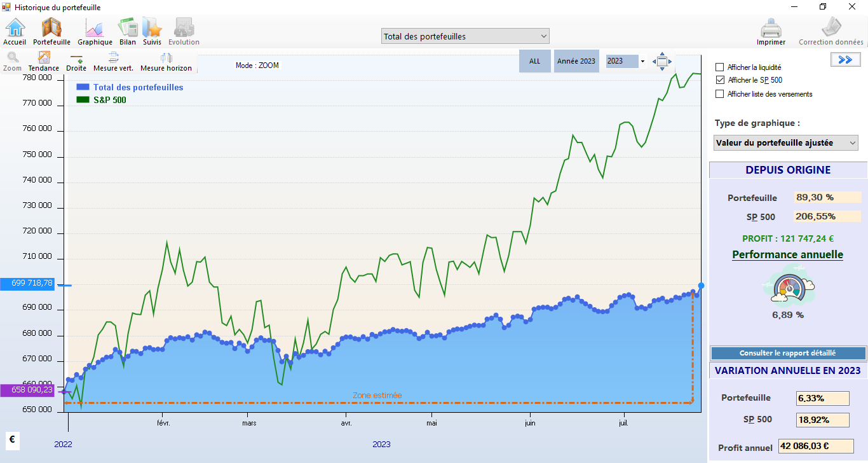Click the greyed Evolution toolbar icon
This screenshot has width=868, height=463.
point(184,31)
